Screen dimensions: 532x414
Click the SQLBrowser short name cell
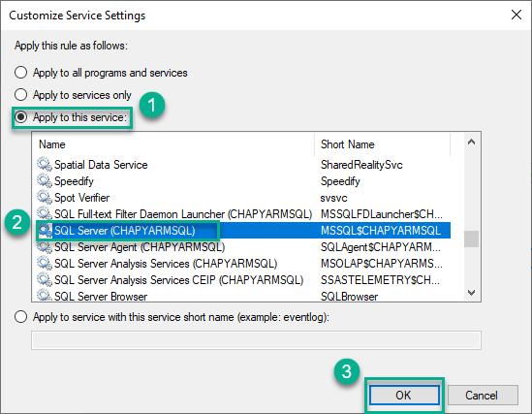[349, 297]
